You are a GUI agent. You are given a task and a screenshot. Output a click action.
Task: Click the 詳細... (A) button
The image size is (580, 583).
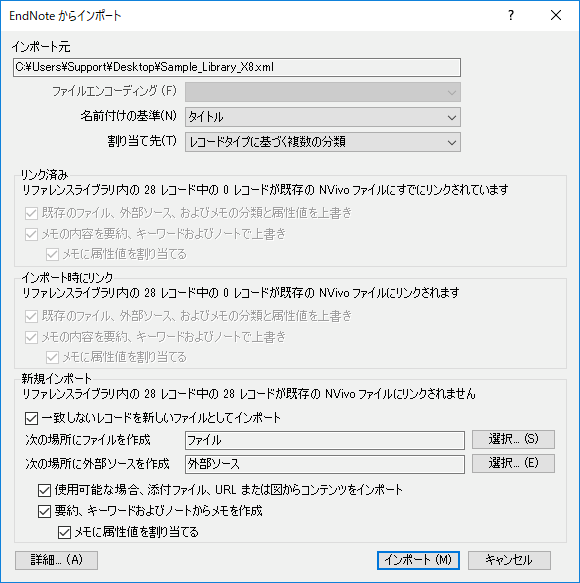[57, 560]
